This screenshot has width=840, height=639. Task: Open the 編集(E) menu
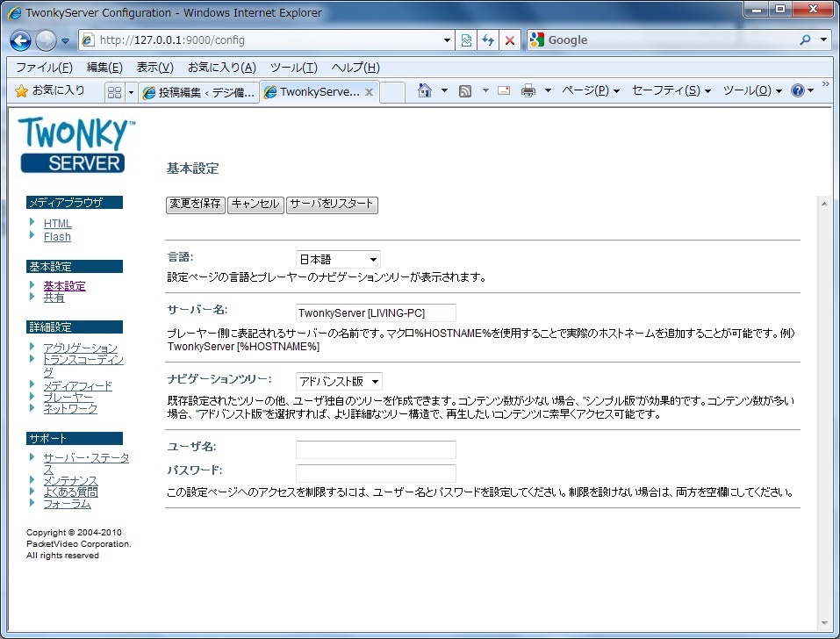coord(104,68)
